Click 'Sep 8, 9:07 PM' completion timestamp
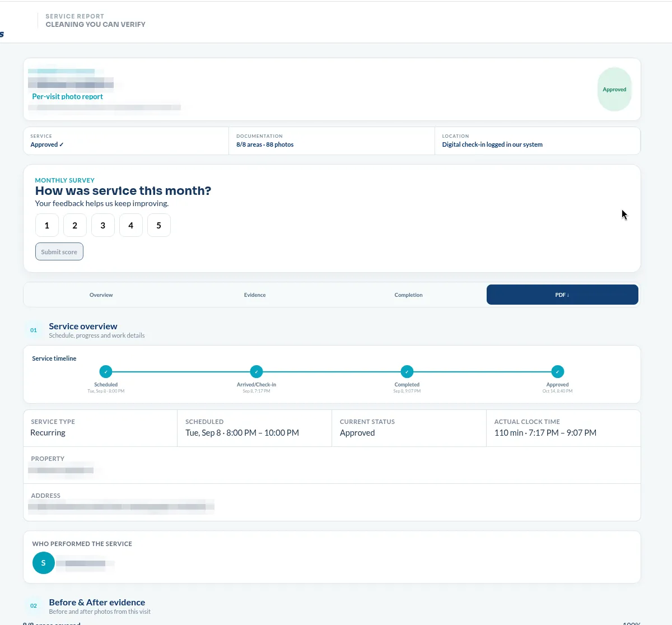 (407, 391)
